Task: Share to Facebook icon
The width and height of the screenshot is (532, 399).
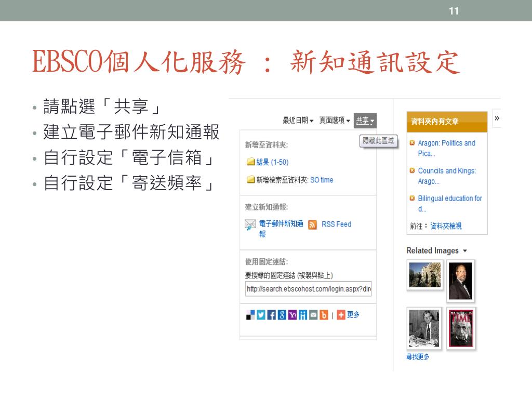Action: 271,315
